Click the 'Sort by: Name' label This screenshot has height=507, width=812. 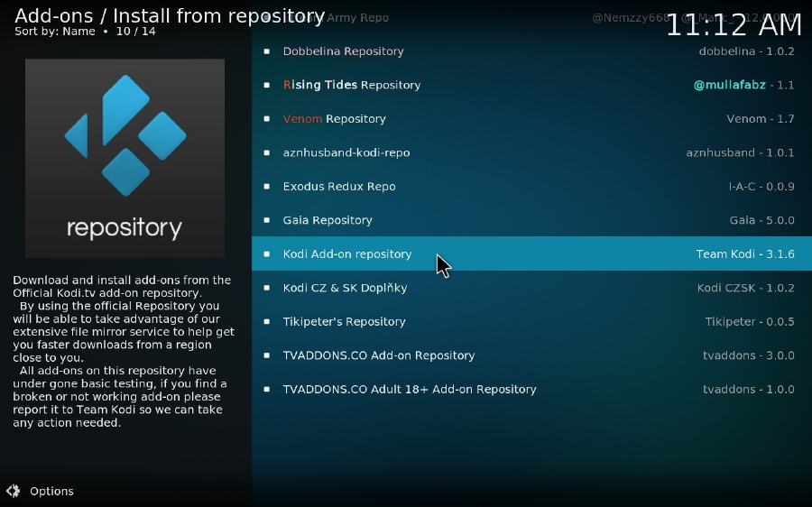(55, 31)
